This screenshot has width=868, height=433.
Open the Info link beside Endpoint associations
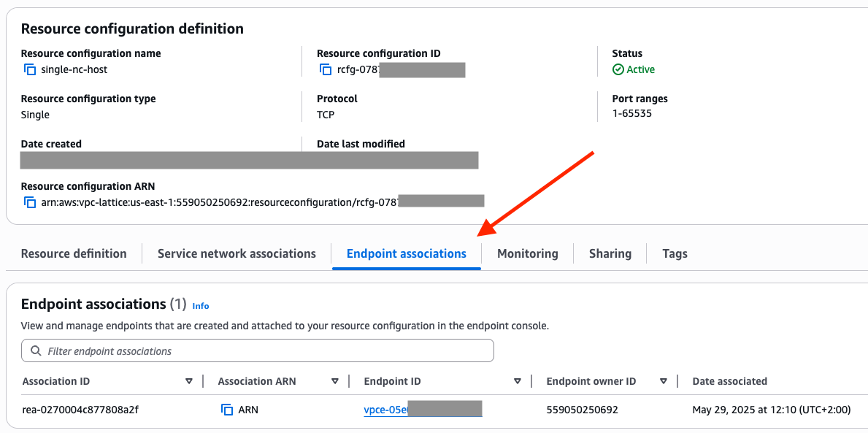point(201,306)
